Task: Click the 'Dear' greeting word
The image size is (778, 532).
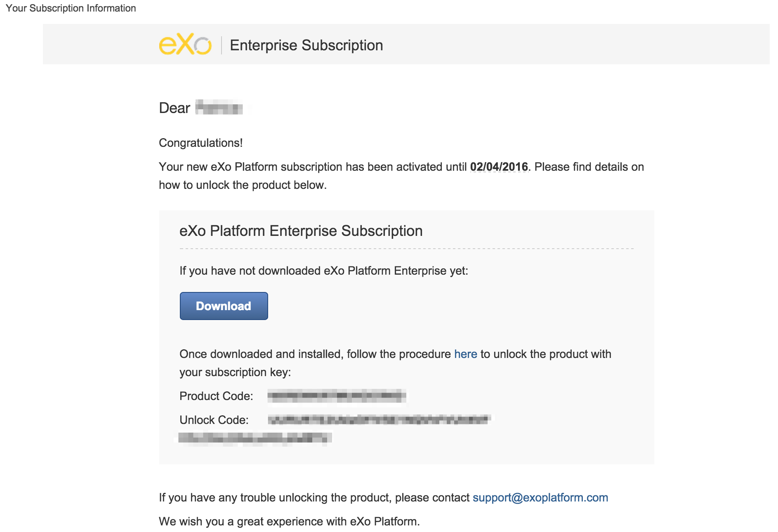Action: [174, 108]
